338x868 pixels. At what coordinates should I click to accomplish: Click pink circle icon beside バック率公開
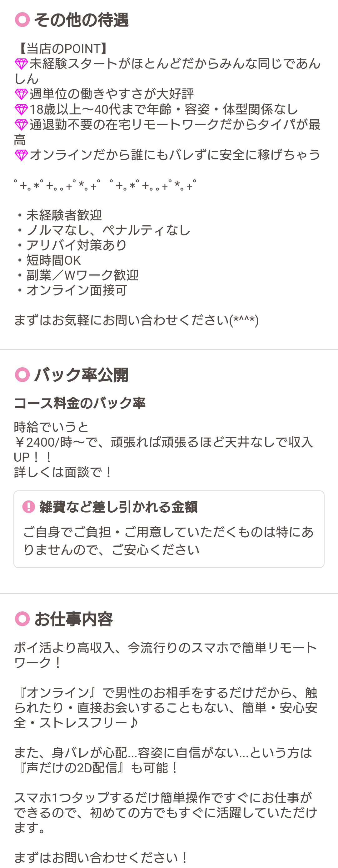coord(22,375)
